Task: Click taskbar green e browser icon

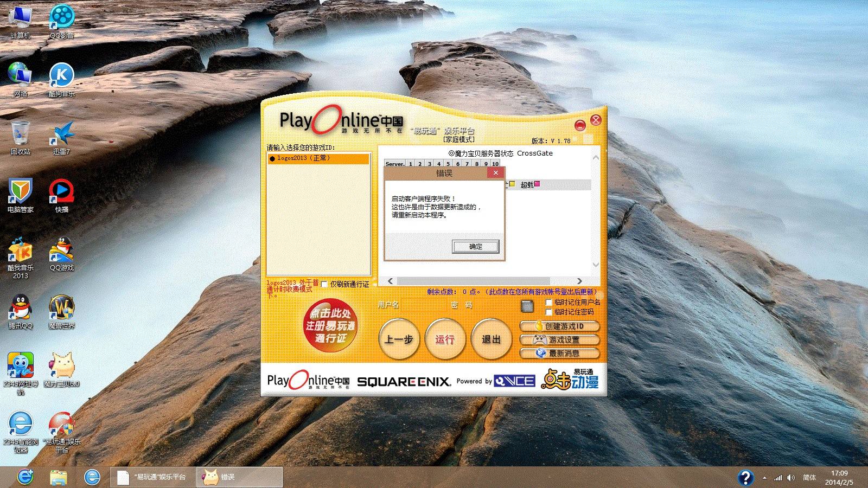Action: (x=25, y=477)
